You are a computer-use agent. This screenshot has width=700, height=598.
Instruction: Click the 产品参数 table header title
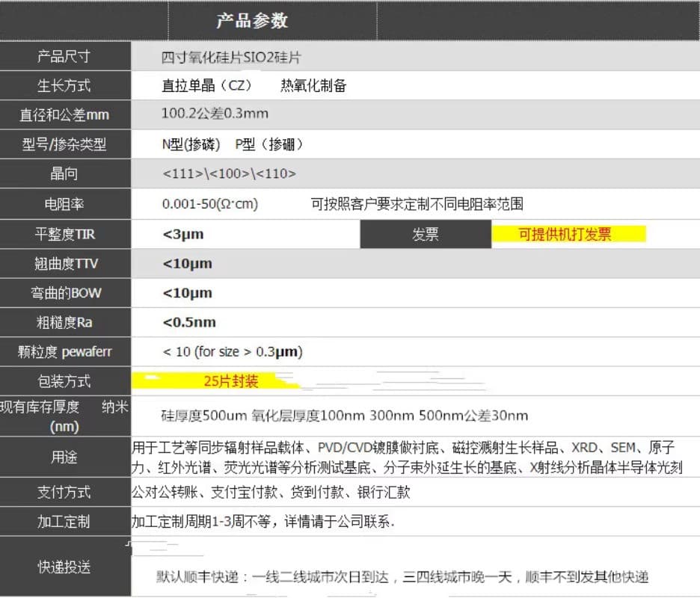252,21
